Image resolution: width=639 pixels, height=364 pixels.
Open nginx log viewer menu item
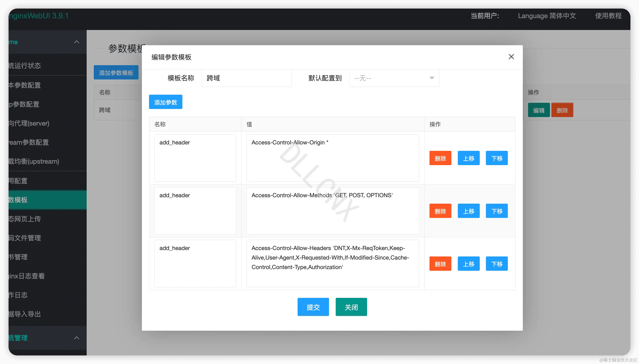tap(26, 276)
